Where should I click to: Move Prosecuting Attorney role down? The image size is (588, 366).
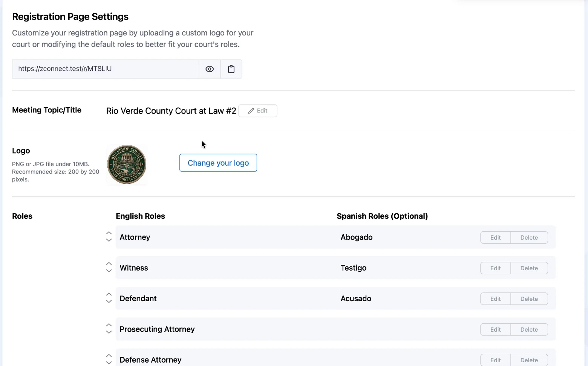tap(109, 332)
